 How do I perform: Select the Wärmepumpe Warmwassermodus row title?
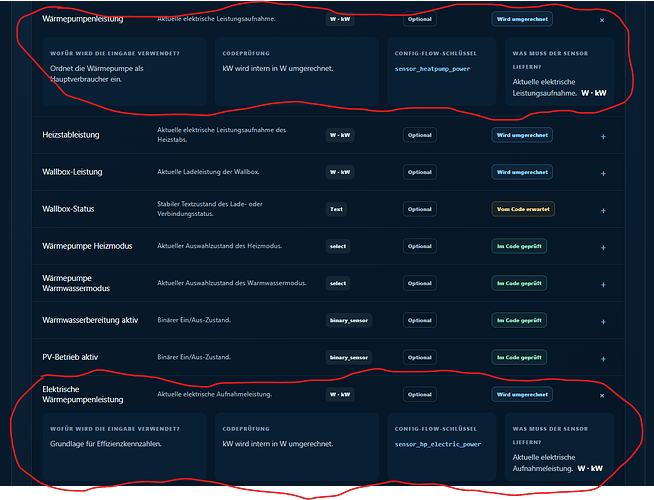click(76, 283)
